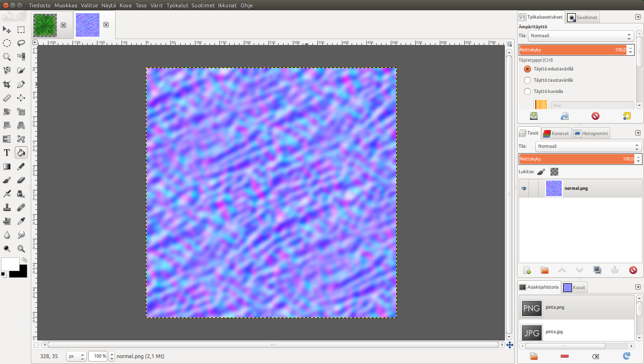Click the white foreground color swatch

9,264
